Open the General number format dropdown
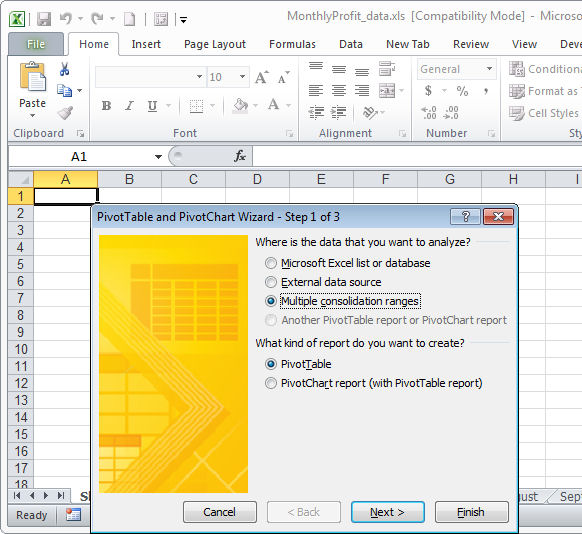The image size is (582, 534). 490,69
